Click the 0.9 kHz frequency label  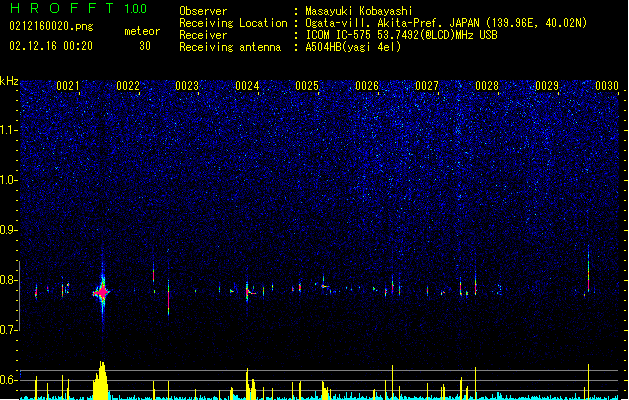point(8,229)
